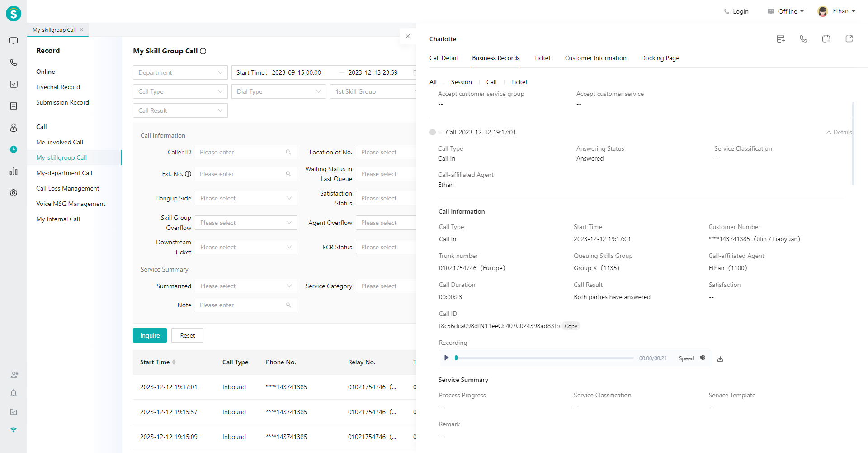Screen dimensions: 868x453
Task: Click the create ticket note icon for Charlotte
Action: coord(781,39)
